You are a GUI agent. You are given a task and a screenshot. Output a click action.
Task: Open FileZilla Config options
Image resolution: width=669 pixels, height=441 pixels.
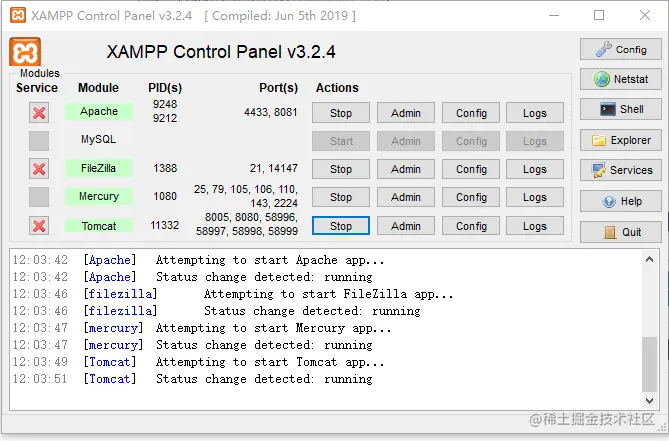click(471, 169)
